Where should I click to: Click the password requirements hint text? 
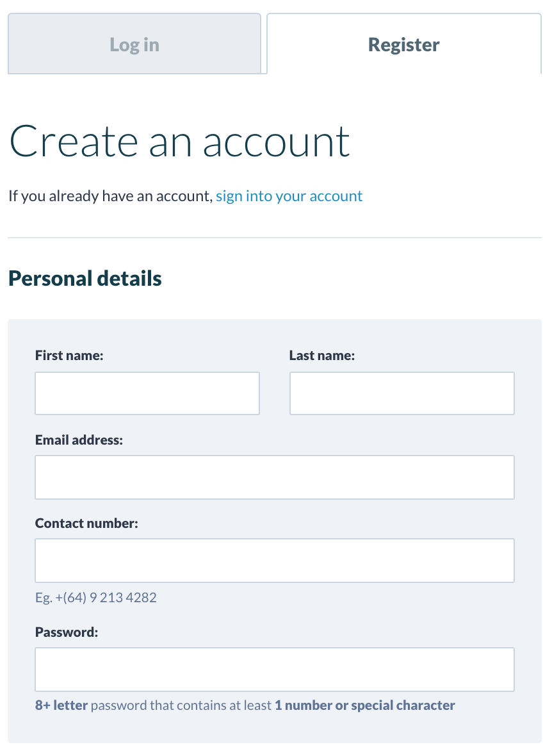pos(183,705)
